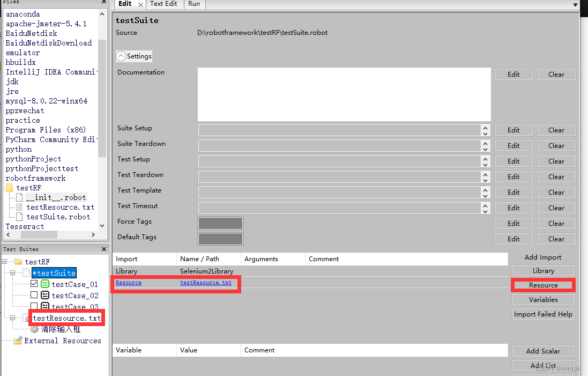
Task: Click Edit button for Suite Setup
Action: (513, 130)
